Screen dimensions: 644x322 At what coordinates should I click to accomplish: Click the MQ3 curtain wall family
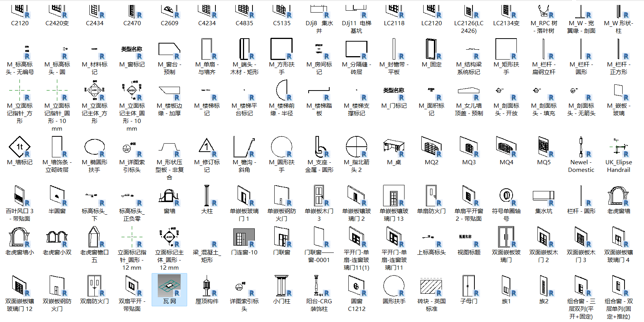point(469,150)
